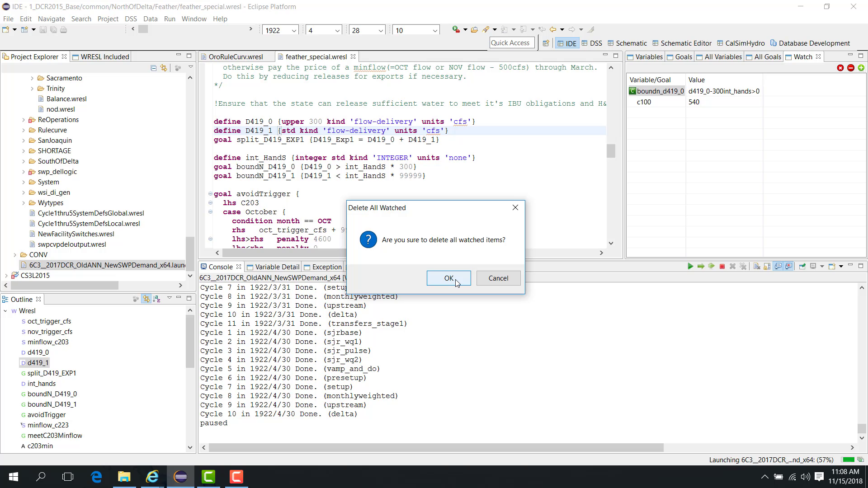Click the red Stop square in Console toolbar
Image resolution: width=868 pixels, height=488 pixels.
tap(722, 266)
